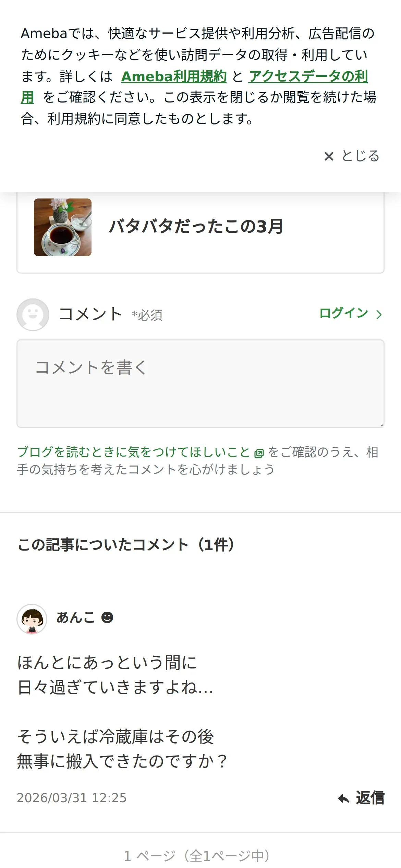
Task: Open ブログを読むときに気をつけてほしいこと guideline link
Action: [x=133, y=452]
